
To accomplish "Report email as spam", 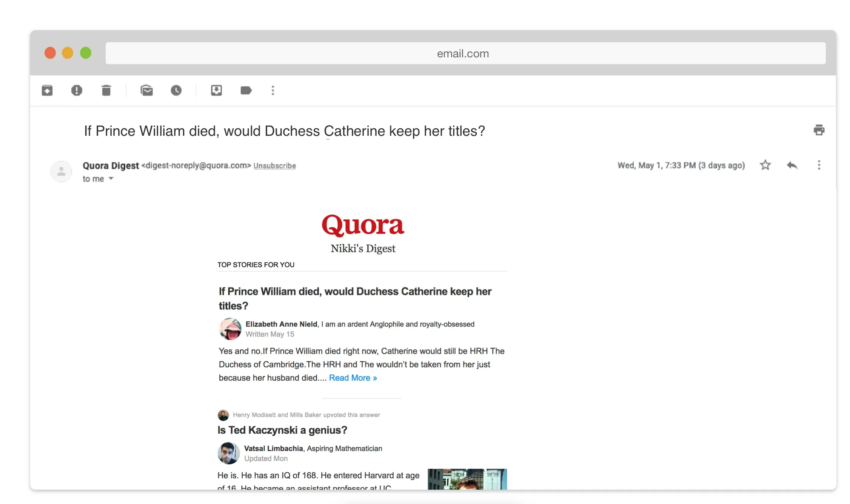I will 77,91.
